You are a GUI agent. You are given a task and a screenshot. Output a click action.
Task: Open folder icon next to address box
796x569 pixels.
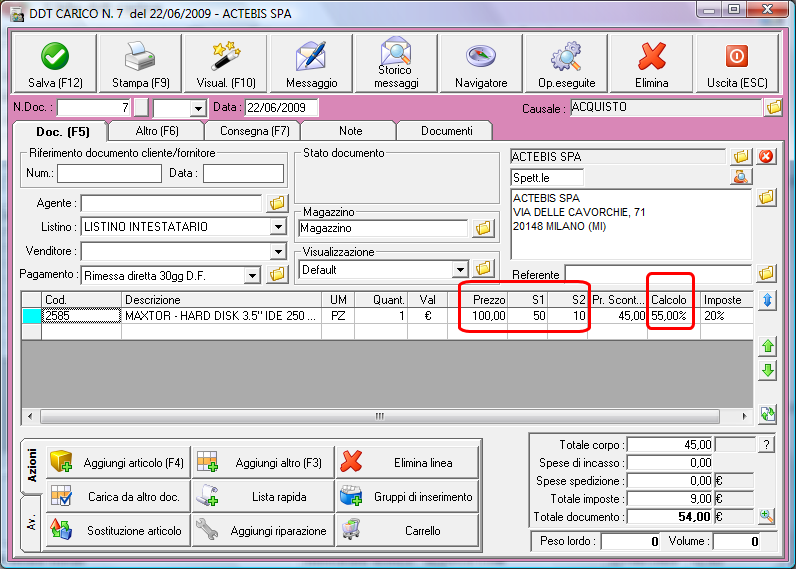(766, 197)
